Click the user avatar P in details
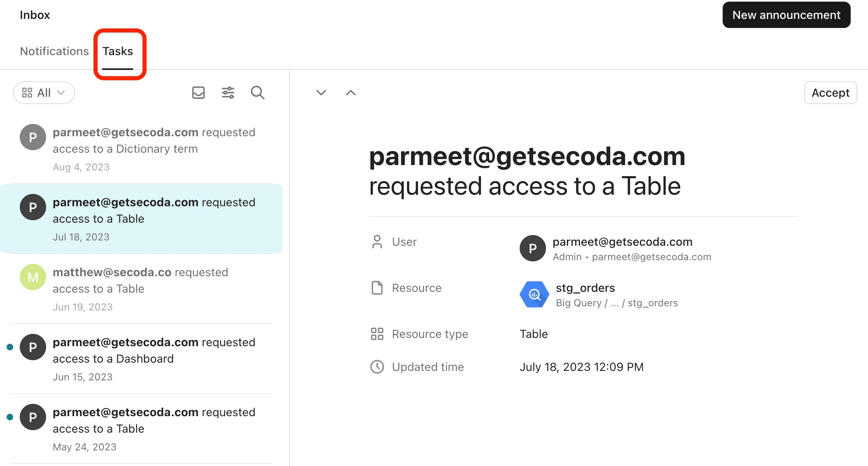The width and height of the screenshot is (868, 466). point(533,248)
